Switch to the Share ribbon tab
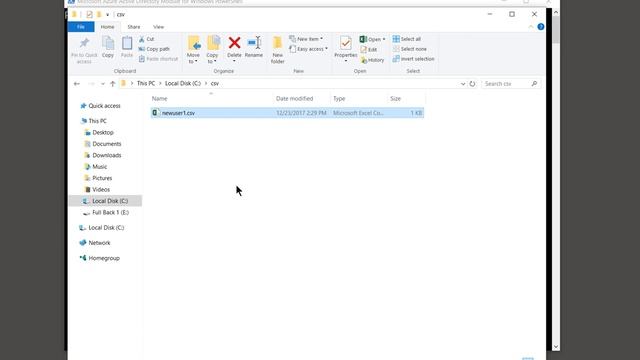640x360 pixels. [133, 27]
